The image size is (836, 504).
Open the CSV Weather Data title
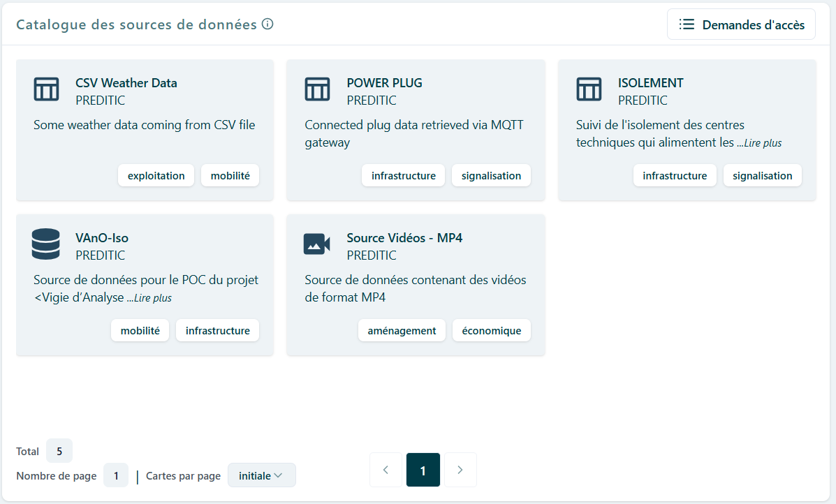pyautogui.click(x=126, y=82)
